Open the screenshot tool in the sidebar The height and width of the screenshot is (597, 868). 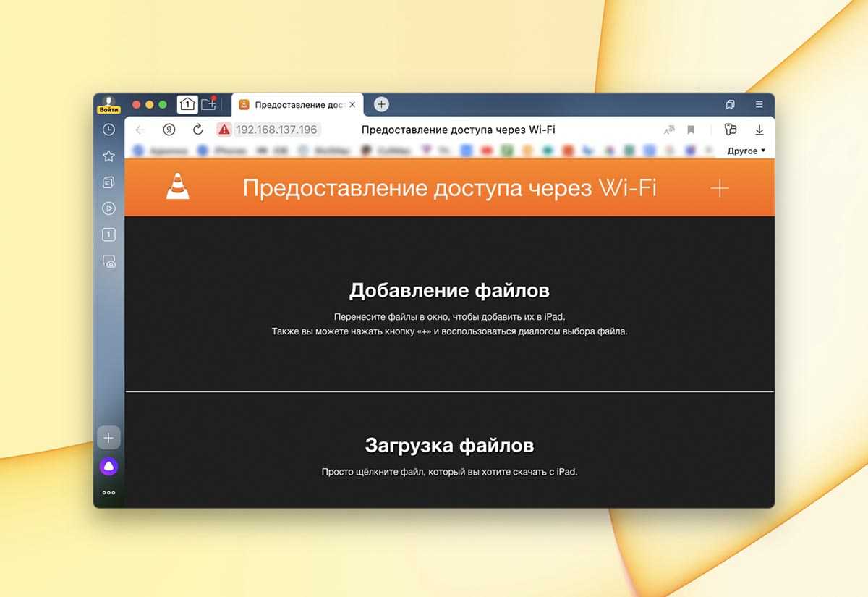click(x=109, y=261)
